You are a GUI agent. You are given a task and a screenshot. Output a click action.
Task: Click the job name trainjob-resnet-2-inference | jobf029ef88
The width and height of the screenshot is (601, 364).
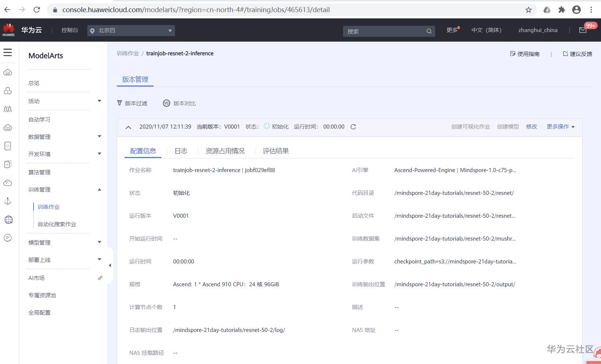224,170
